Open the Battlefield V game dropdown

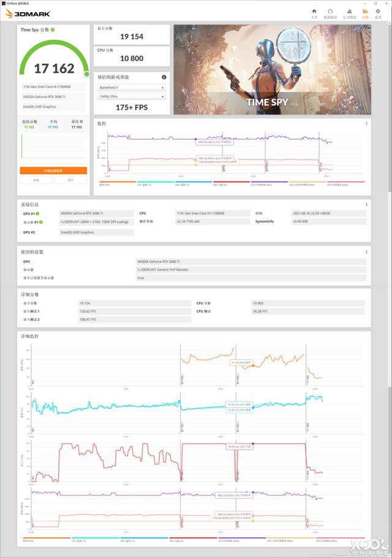[132, 88]
